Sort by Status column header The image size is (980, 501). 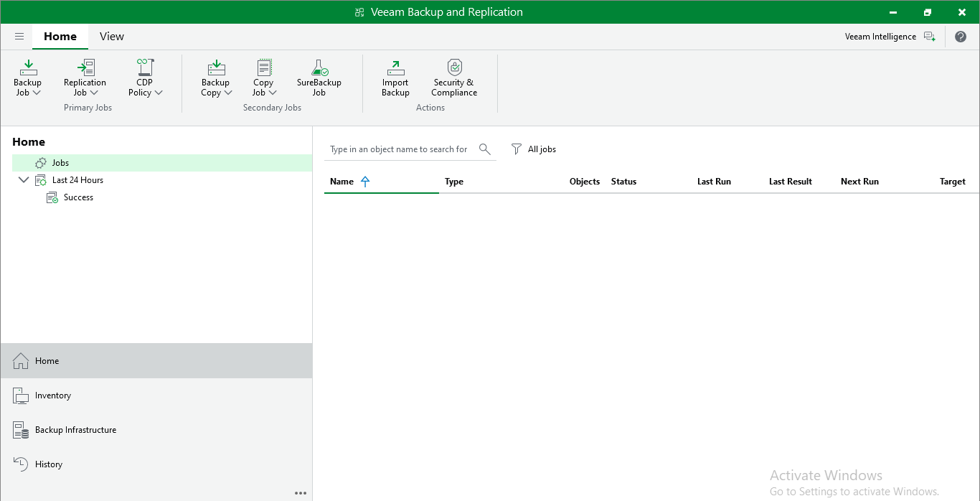(x=623, y=182)
